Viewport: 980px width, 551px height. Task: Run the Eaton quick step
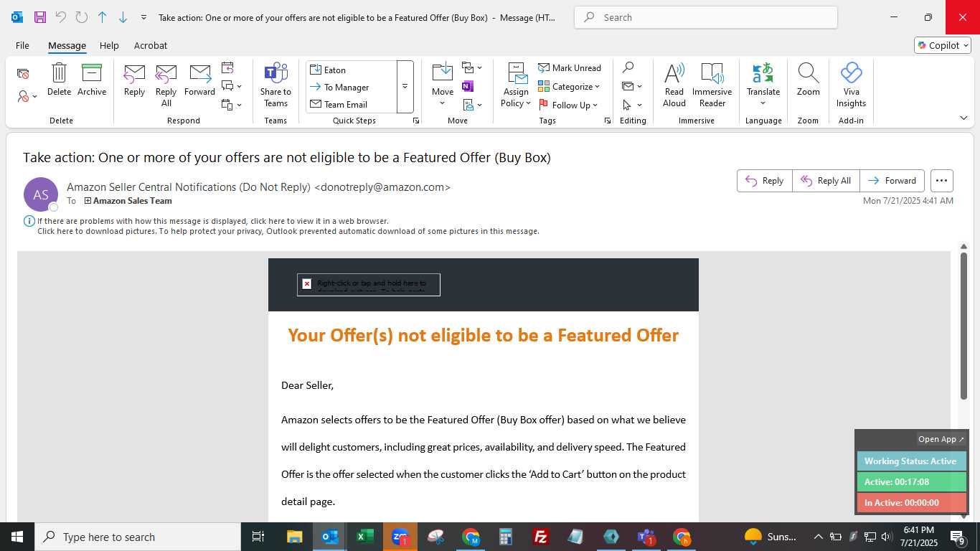(352, 70)
